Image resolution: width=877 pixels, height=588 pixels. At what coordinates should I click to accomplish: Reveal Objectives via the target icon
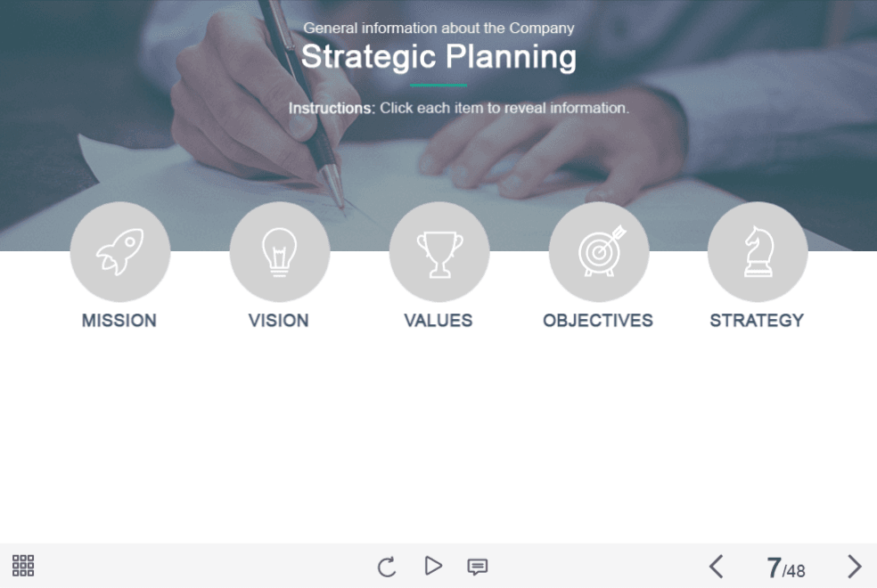pyautogui.click(x=598, y=252)
